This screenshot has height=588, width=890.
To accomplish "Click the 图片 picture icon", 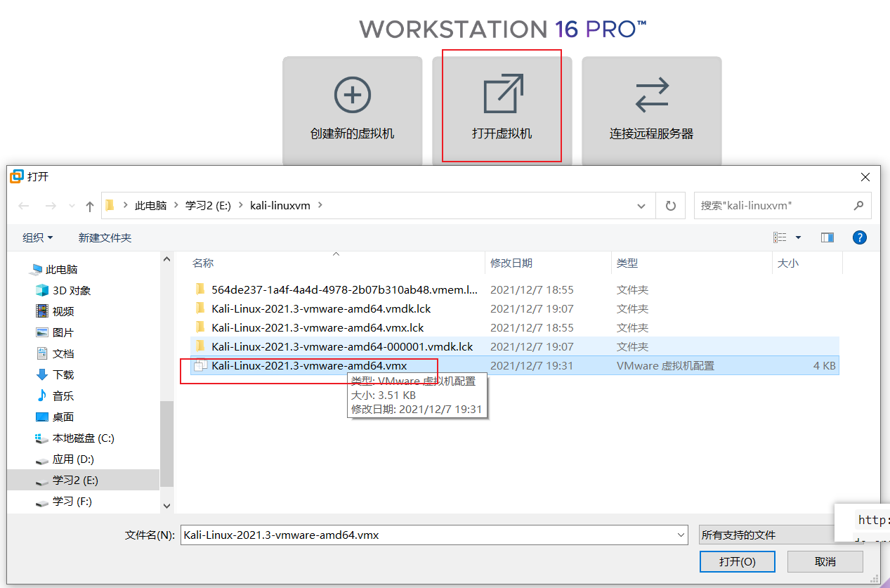I will click(42, 332).
